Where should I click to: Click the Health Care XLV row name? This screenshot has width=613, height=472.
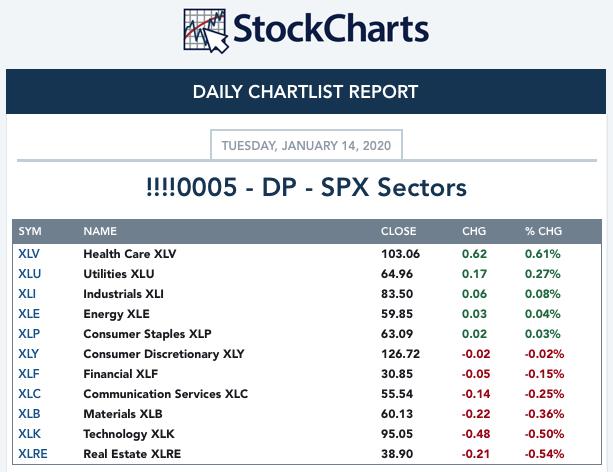(x=129, y=254)
